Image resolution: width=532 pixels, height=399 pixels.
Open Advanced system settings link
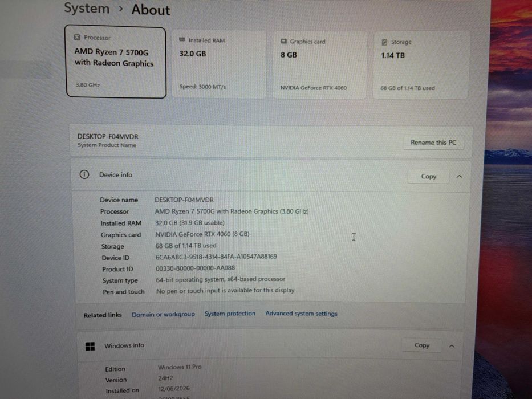[301, 313]
